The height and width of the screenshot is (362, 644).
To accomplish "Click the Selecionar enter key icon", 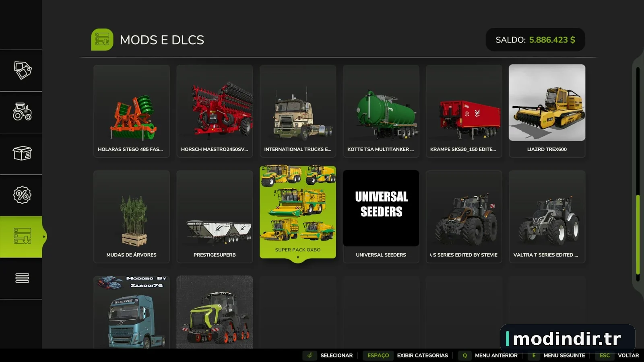I will pyautogui.click(x=310, y=355).
